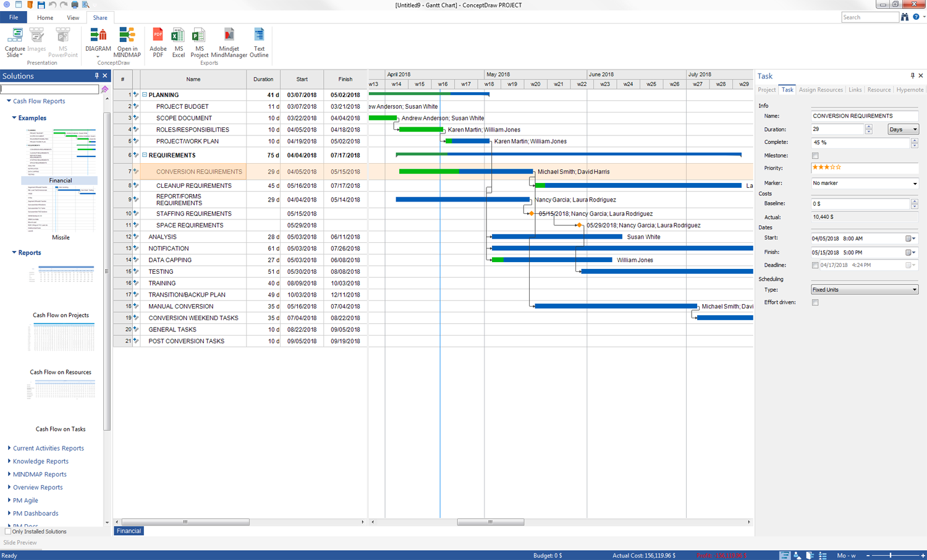927x560 pixels.
Task: Select the CLEANUP REQUIREMENTS task row
Action: (193, 185)
